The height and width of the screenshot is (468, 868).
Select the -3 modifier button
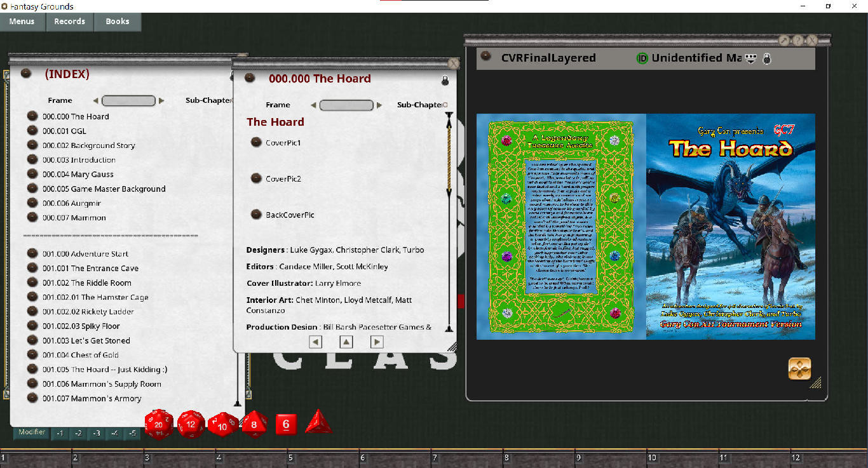click(97, 434)
